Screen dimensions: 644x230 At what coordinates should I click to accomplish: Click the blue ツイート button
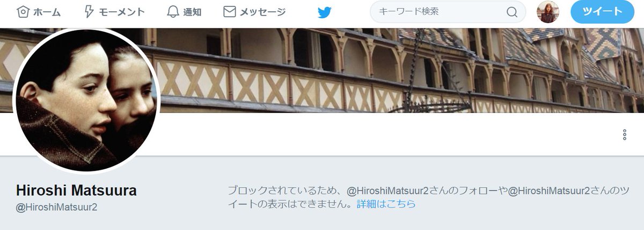tap(602, 11)
